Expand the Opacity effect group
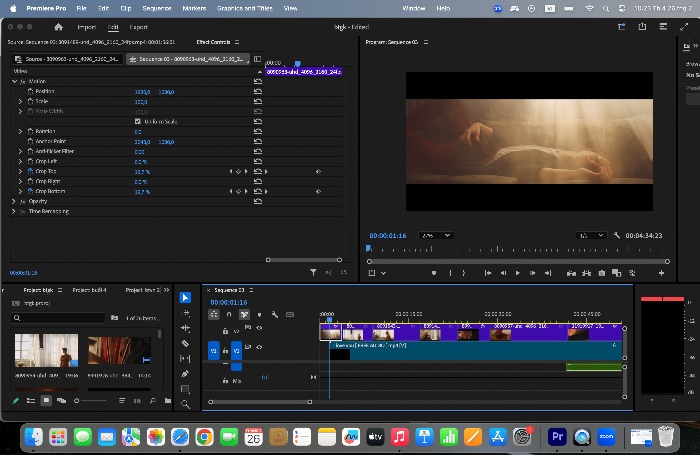The width and height of the screenshot is (700, 455). tap(14, 201)
